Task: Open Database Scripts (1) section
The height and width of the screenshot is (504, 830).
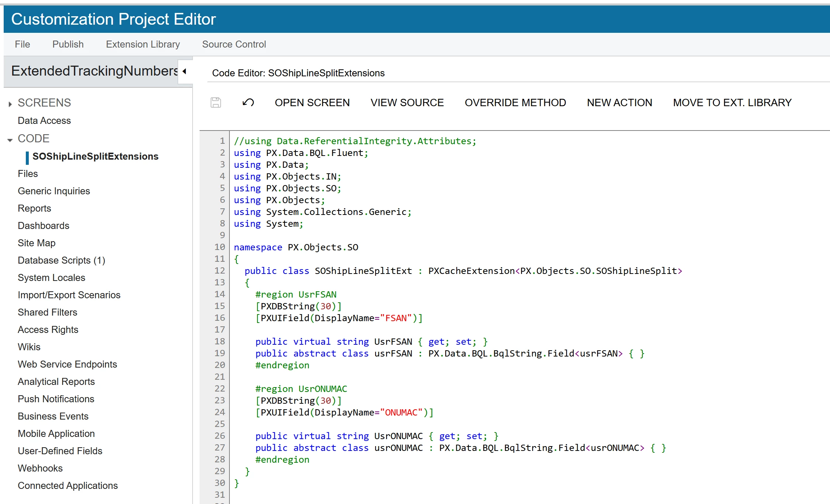Action: [61, 260]
